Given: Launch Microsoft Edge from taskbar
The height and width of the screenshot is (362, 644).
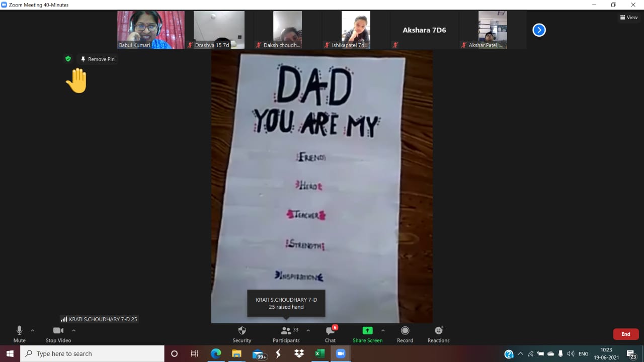Looking at the screenshot, I should tap(216, 354).
